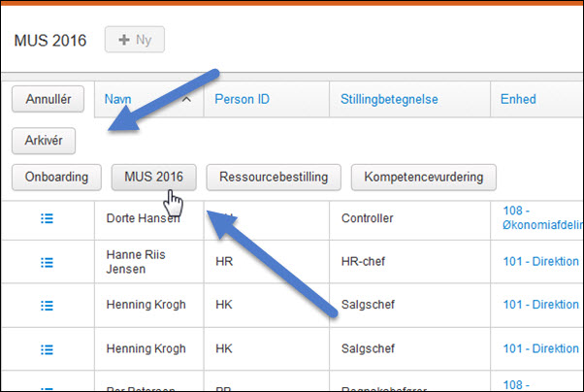
Task: Select the MUS 2016 button in the button row
Action: (x=153, y=177)
